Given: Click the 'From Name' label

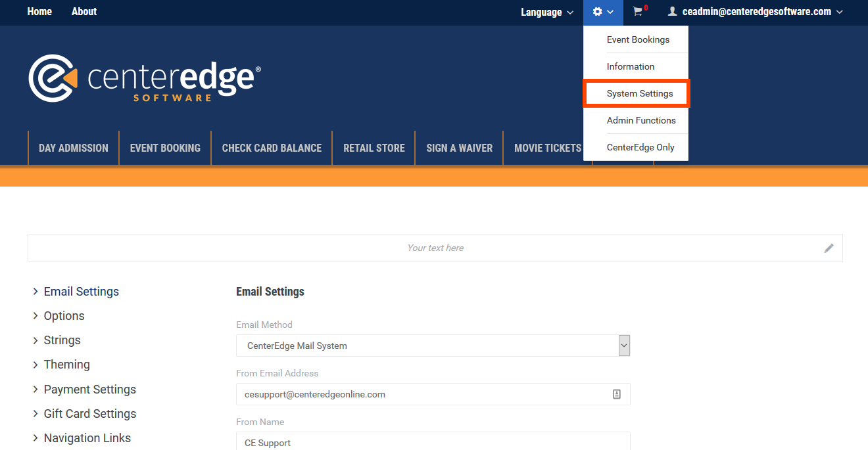Looking at the screenshot, I should [x=260, y=422].
